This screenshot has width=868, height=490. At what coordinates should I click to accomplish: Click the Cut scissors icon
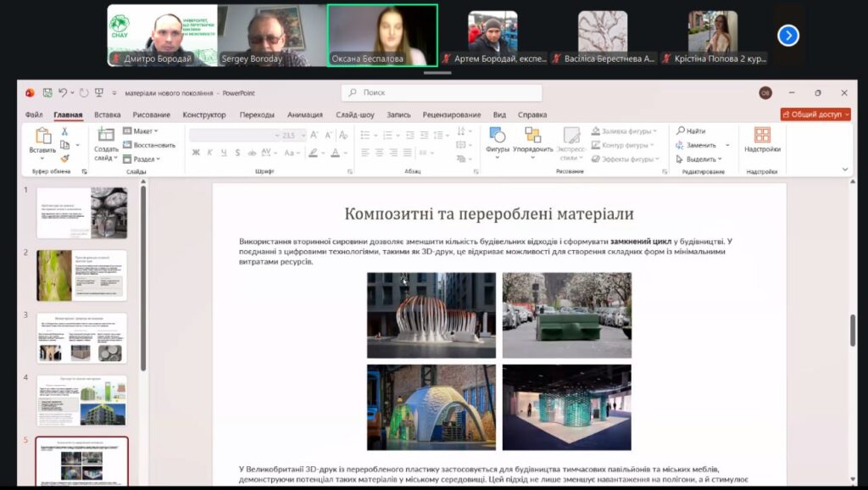coord(64,131)
